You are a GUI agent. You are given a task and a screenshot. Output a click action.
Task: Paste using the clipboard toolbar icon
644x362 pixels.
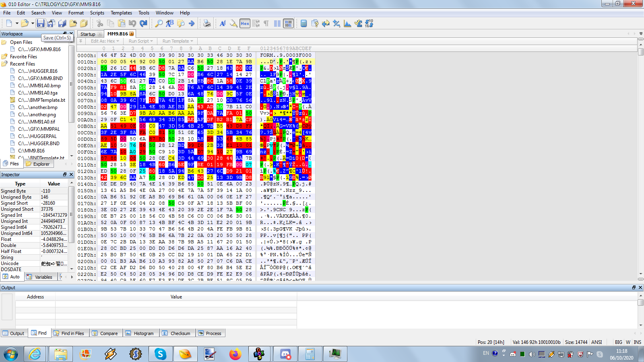(x=122, y=23)
